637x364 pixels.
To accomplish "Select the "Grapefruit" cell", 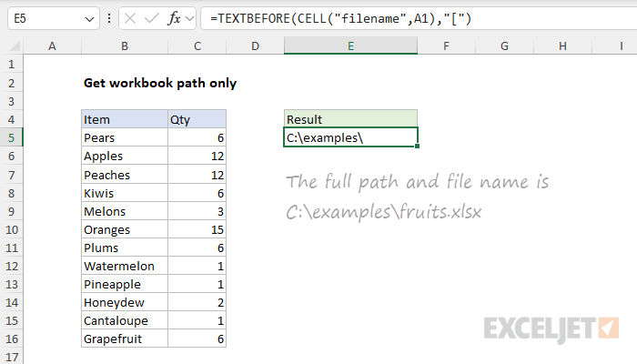I will [x=125, y=339].
